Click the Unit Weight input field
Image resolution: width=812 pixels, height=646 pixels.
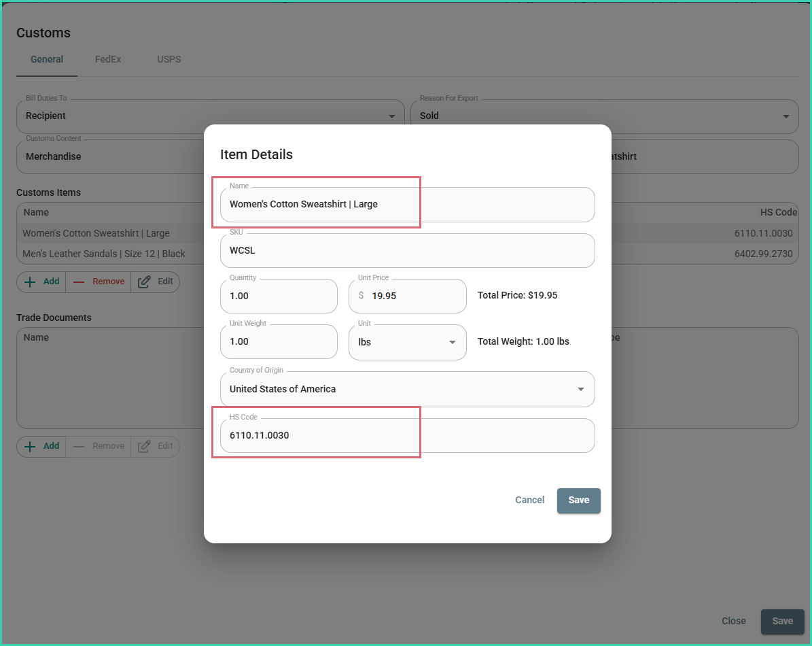tap(279, 341)
